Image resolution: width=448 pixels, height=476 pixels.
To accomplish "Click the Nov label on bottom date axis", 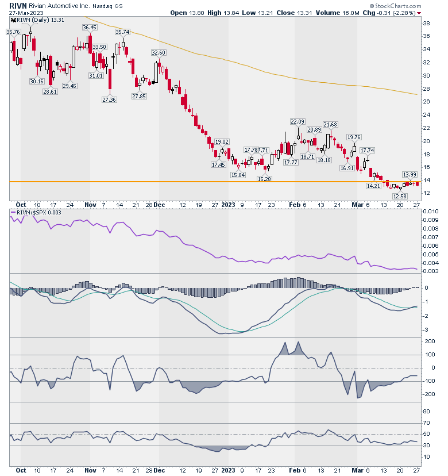I will point(90,470).
